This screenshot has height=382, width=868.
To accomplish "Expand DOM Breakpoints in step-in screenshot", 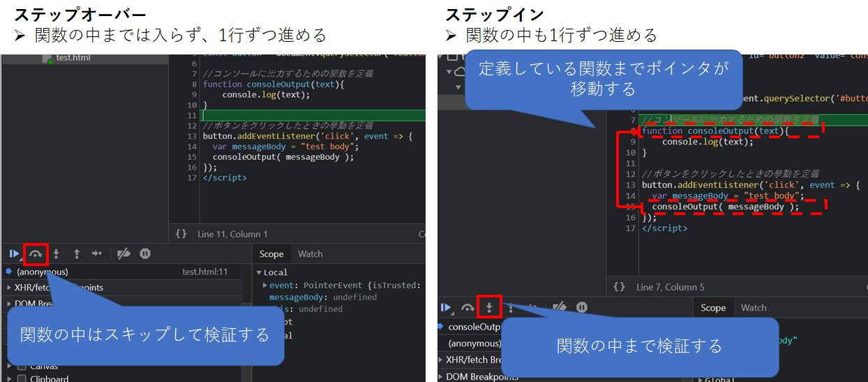I will pyautogui.click(x=441, y=376).
